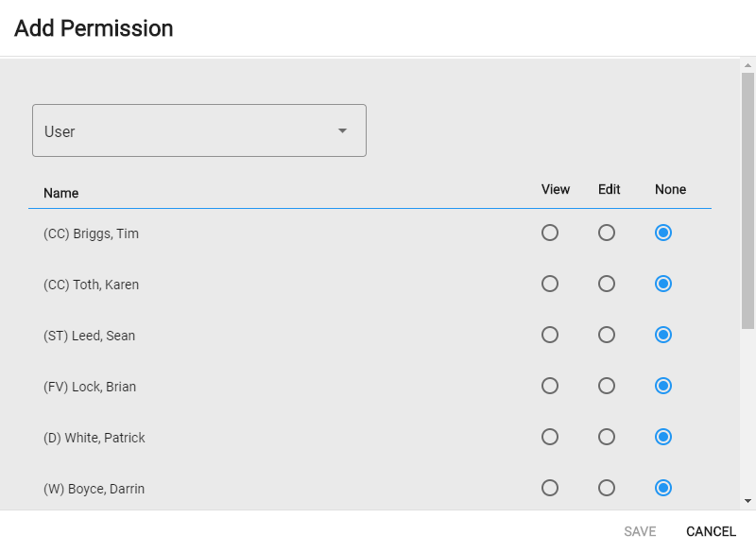Choose Edit for Boyce, Darrin
The image size is (756, 553).
[607, 489]
